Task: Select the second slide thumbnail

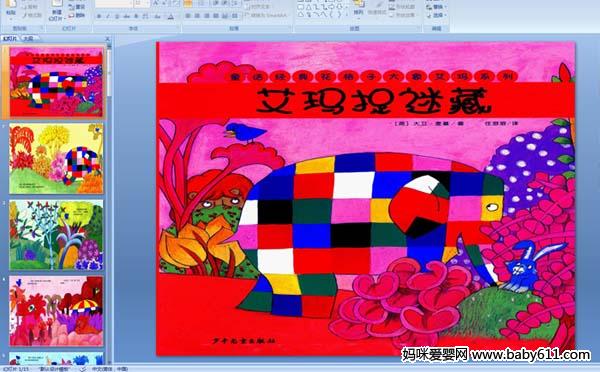Action: coord(56,158)
